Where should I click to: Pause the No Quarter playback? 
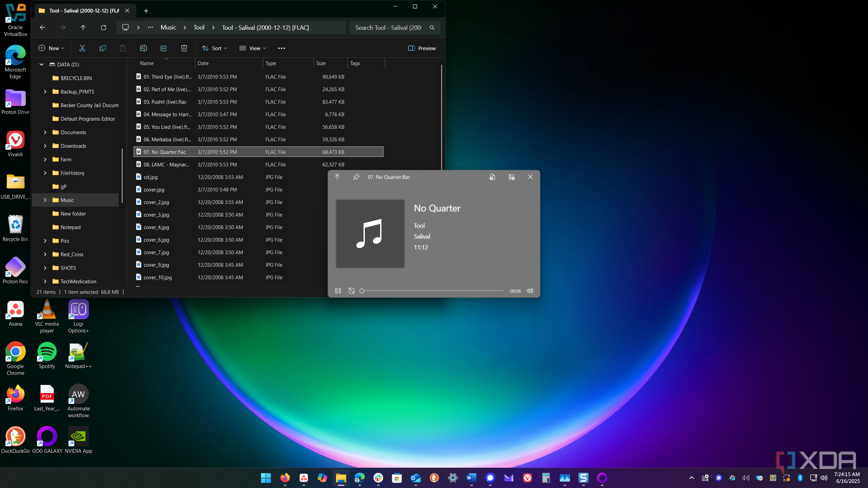pyautogui.click(x=338, y=291)
